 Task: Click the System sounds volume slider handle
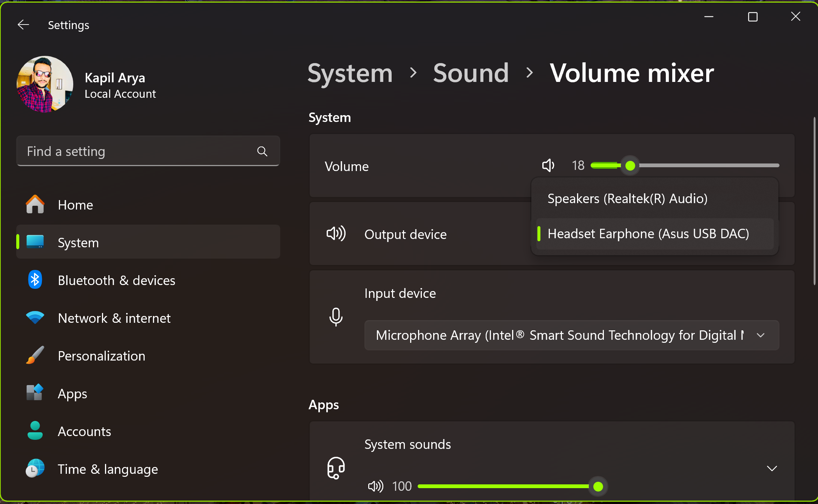pyautogui.click(x=598, y=486)
